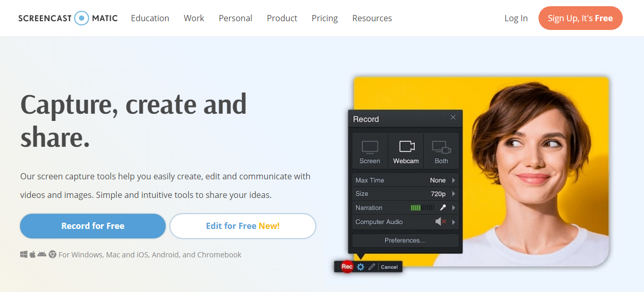Click the gear settings icon beside Rec
644x292 pixels.
coord(361,267)
